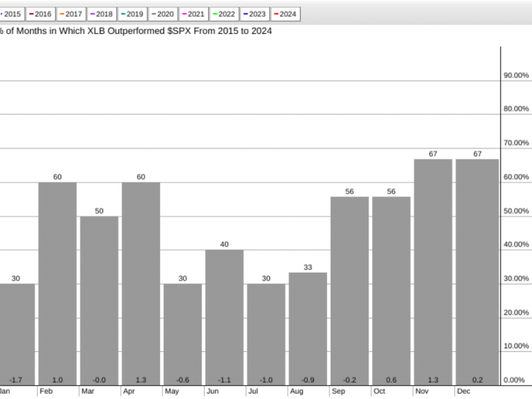Click the 70.00% axis label
Screen dimensions: 532x399
(516, 143)
